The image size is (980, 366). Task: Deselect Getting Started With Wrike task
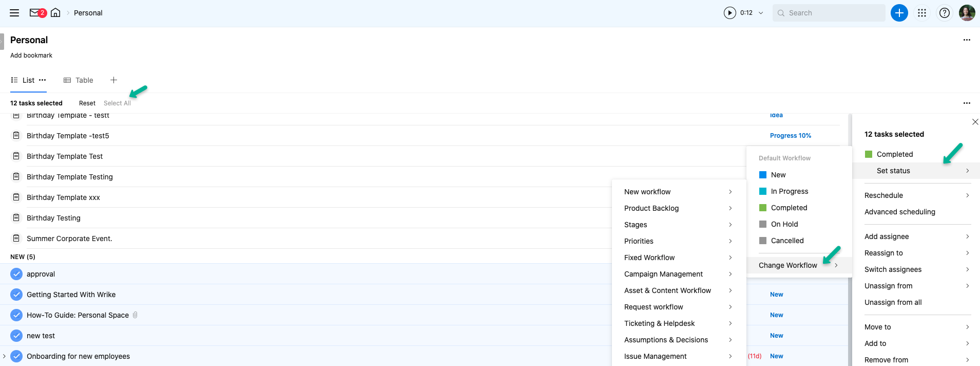click(x=16, y=295)
